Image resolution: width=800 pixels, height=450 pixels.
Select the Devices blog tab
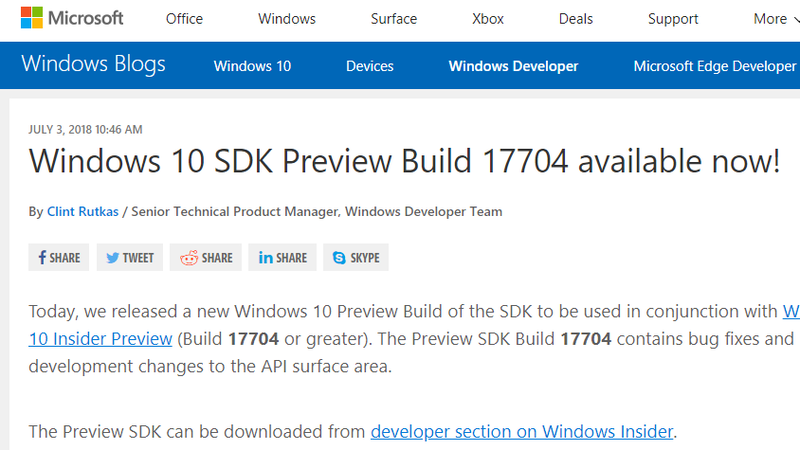click(x=370, y=66)
